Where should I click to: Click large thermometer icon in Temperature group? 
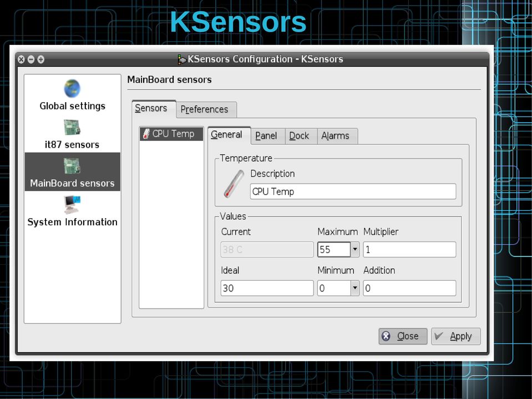[234, 184]
